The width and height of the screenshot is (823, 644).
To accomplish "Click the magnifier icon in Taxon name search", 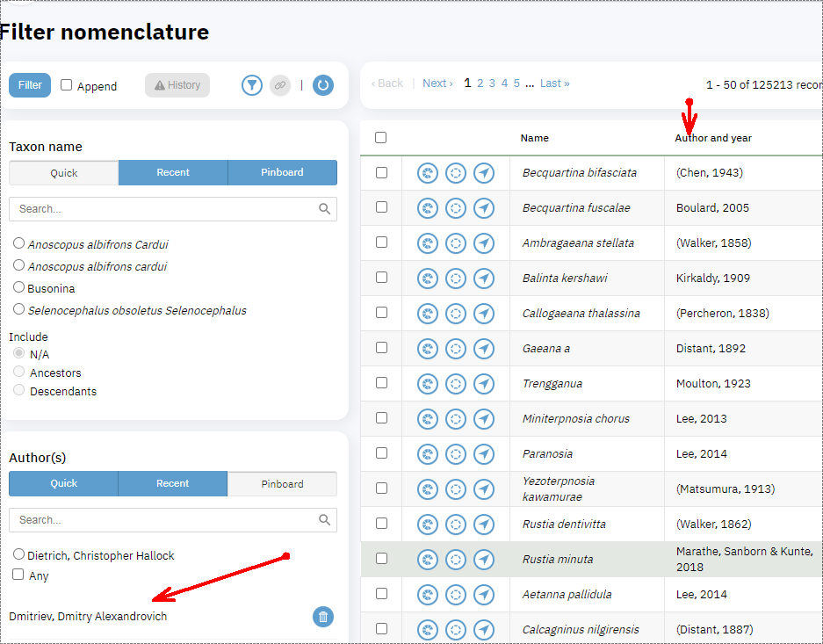I will pos(325,209).
